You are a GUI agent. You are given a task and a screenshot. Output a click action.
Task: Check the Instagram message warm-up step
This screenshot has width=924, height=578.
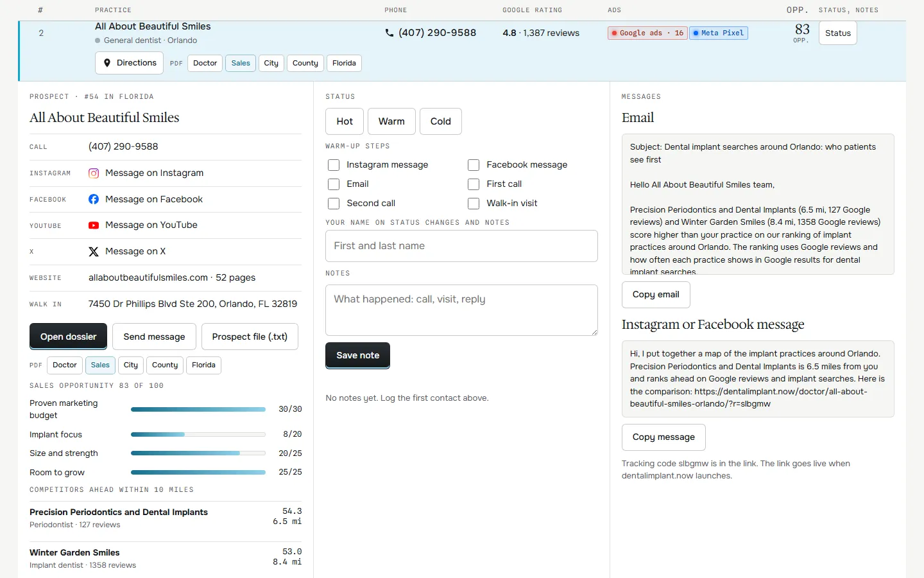pos(334,165)
